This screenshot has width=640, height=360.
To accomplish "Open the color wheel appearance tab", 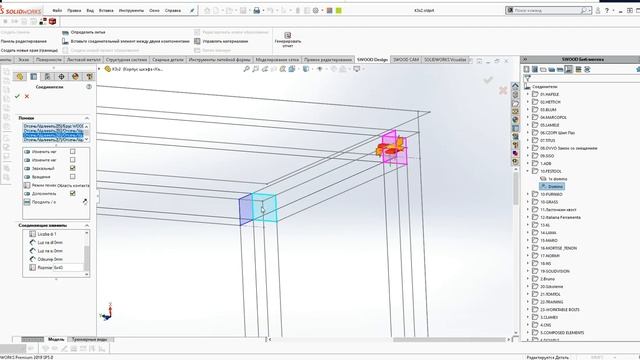I will tap(75, 76).
